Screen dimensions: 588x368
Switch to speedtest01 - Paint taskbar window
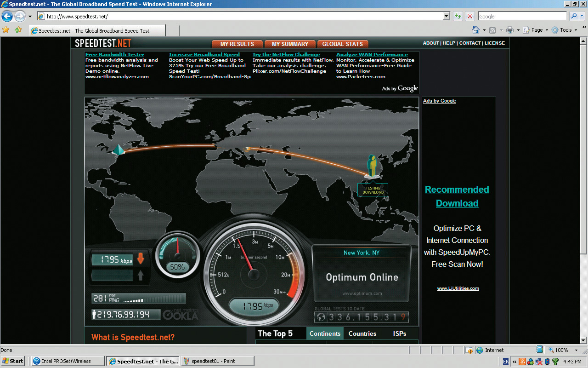(x=217, y=361)
